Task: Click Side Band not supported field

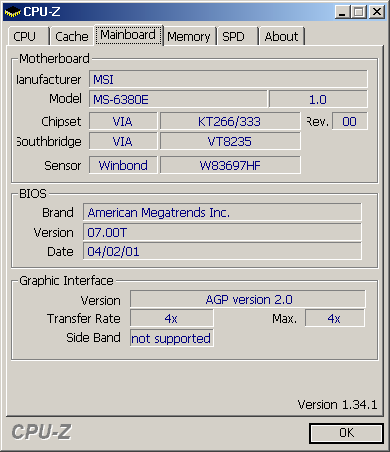Action: (x=172, y=338)
